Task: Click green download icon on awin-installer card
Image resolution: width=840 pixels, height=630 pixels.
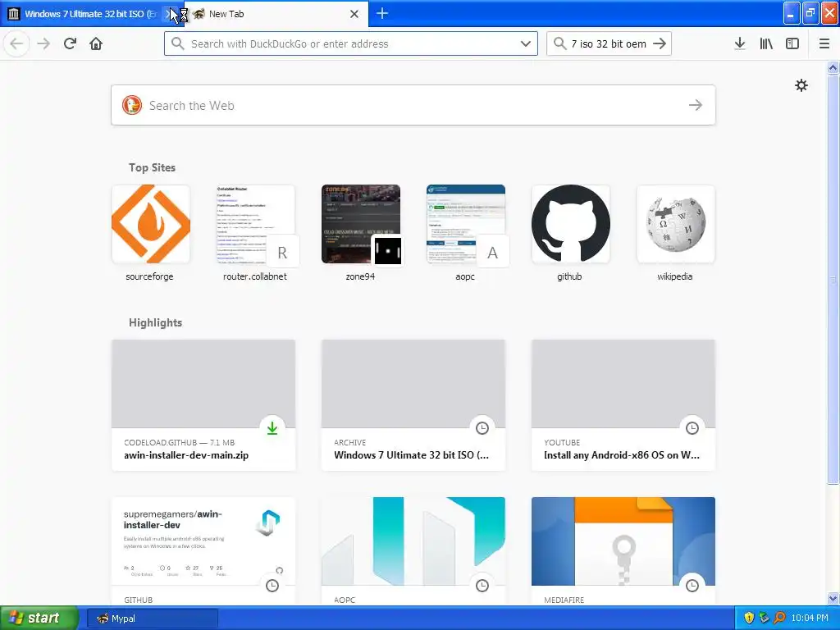Action: pyautogui.click(x=272, y=428)
